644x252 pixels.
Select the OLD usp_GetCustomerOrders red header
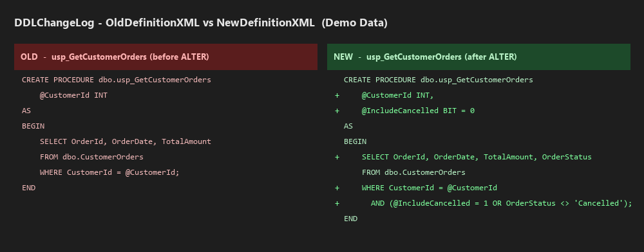click(x=166, y=57)
